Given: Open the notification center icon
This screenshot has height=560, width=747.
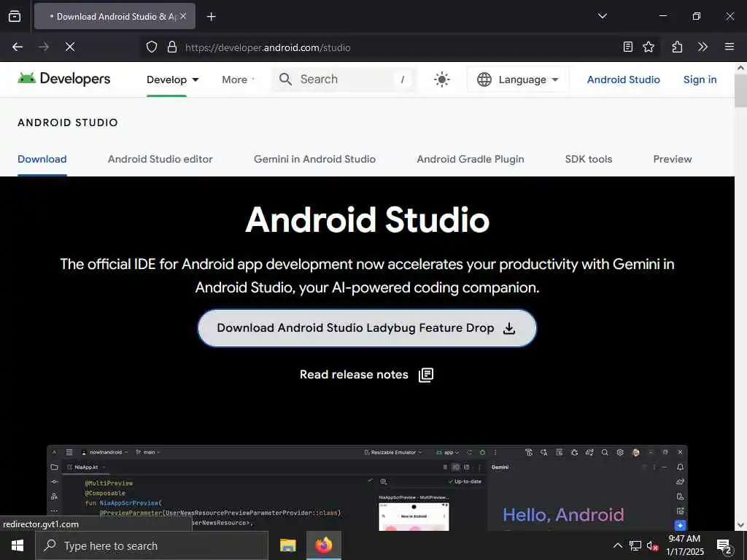Looking at the screenshot, I should (724, 546).
